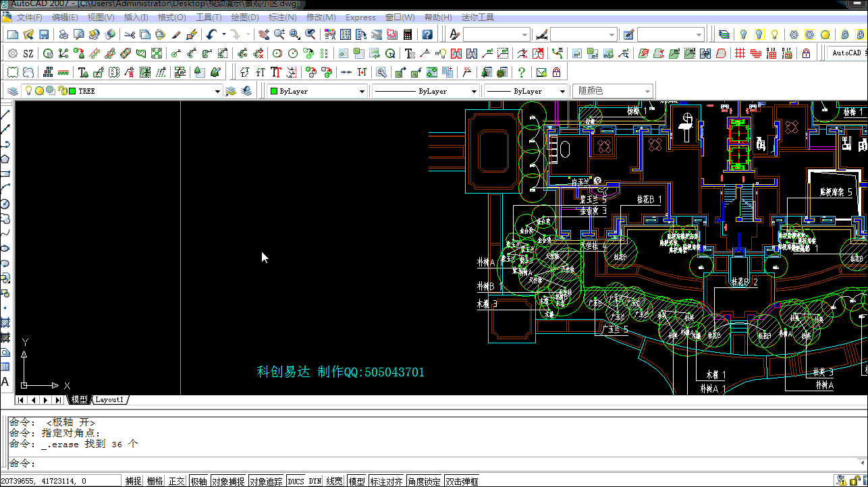
Task: Open the Layer Properties Manager icon
Action: pos(12,91)
